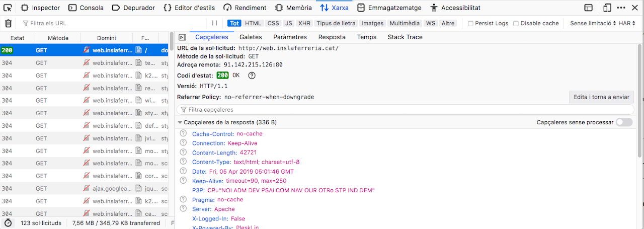Open the Sense limitació throttling dropdown
Image resolution: width=644 pixels, height=229 pixels.
pyautogui.click(x=593, y=23)
